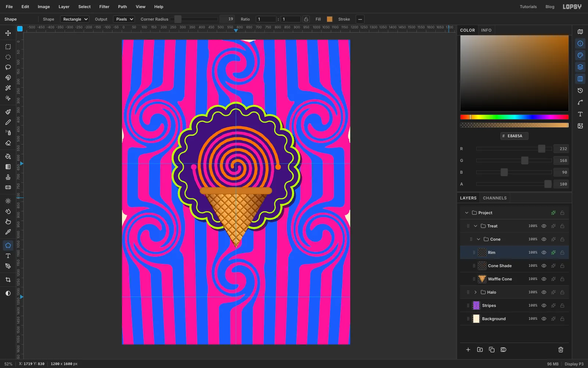The width and height of the screenshot is (588, 368).
Task: Toggle visibility of Stripes layer
Action: coord(544,305)
